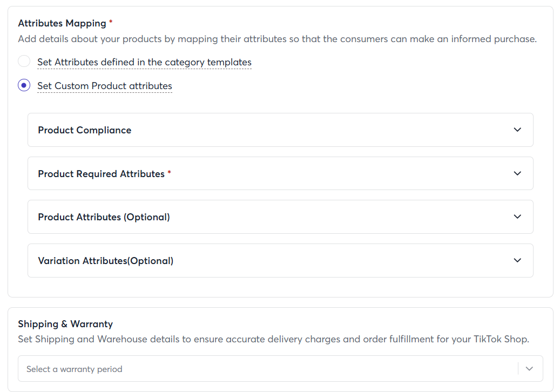
Task: Click red asterisk beside Attributes Mapping
Action: (111, 22)
